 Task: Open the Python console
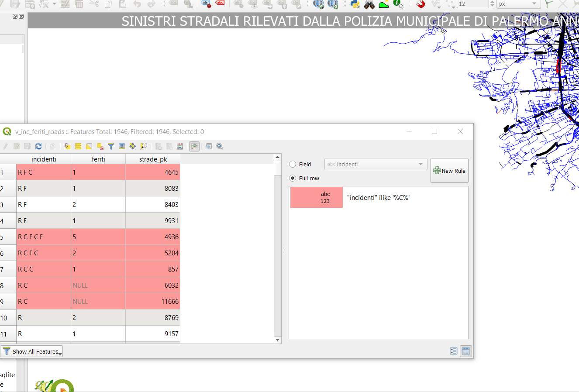pos(355,4)
